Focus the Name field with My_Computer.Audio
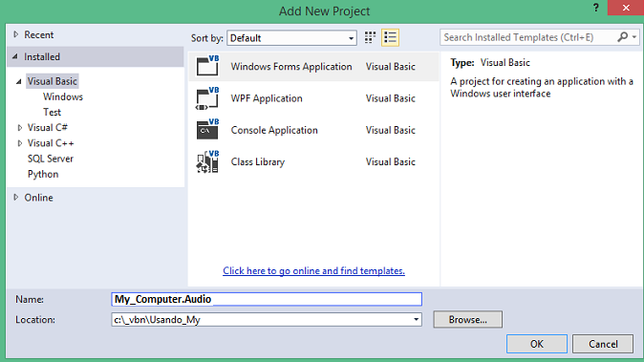Image resolution: width=644 pixels, height=362 pixels. click(267, 299)
